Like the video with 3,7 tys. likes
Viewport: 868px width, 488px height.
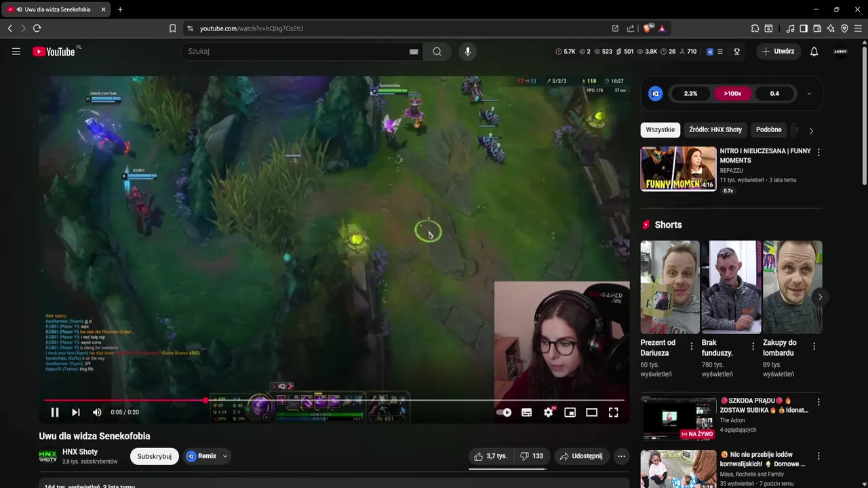(x=490, y=456)
